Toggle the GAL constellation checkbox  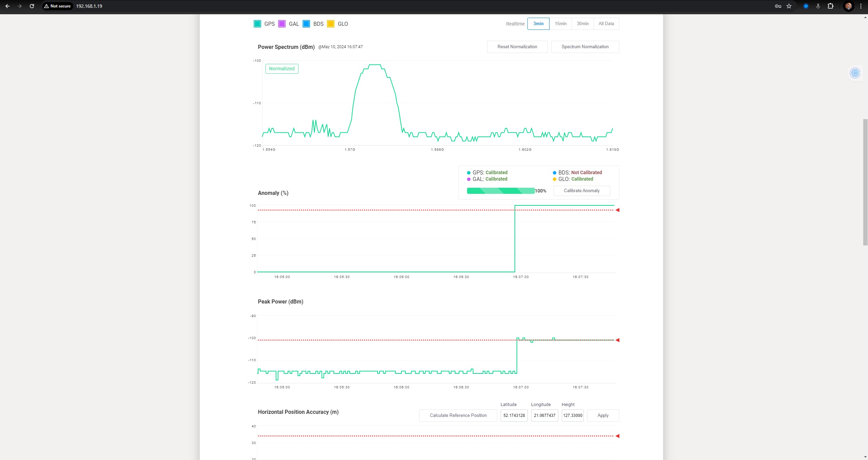[282, 24]
